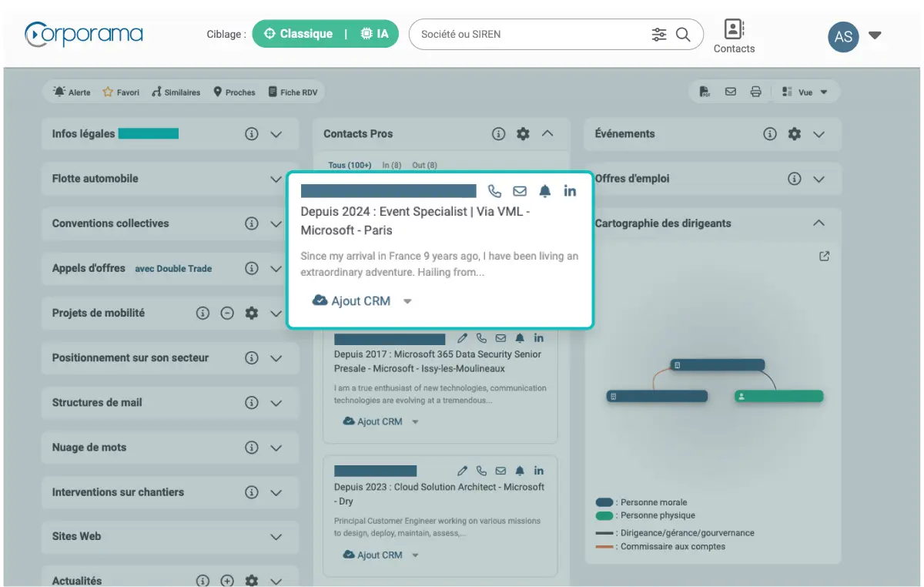Set alert bell on Cloud Solution Architect contact
The height and width of the screenshot is (587, 924).
(x=520, y=471)
